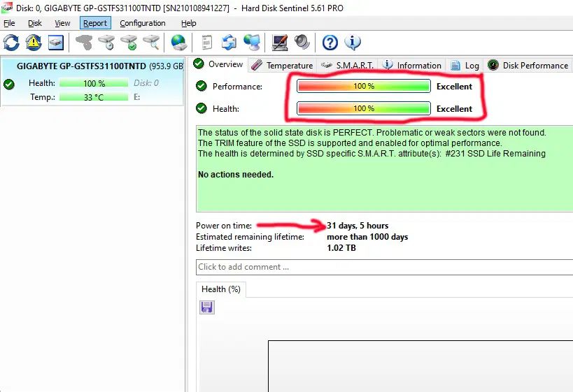Switch to the Information tab
573x392 pixels.
click(x=412, y=66)
